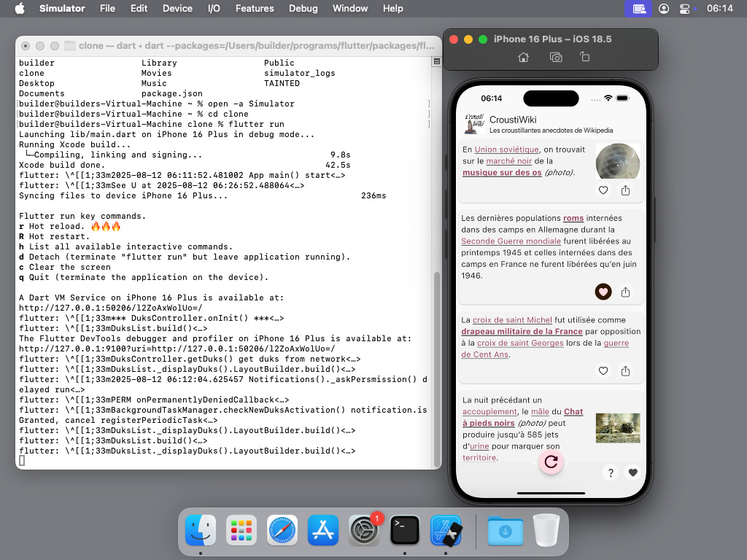Unfavorite the roms anecdote with the filled heart
747x560 pixels.
pyautogui.click(x=603, y=292)
